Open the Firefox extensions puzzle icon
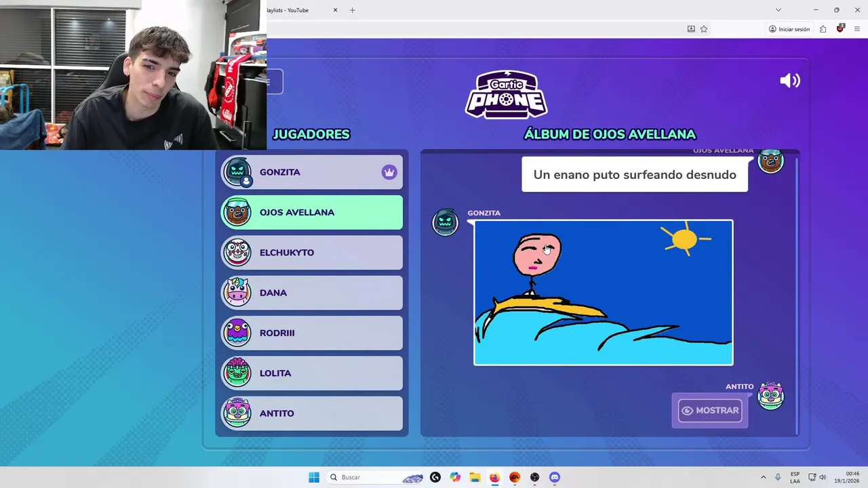 click(823, 29)
